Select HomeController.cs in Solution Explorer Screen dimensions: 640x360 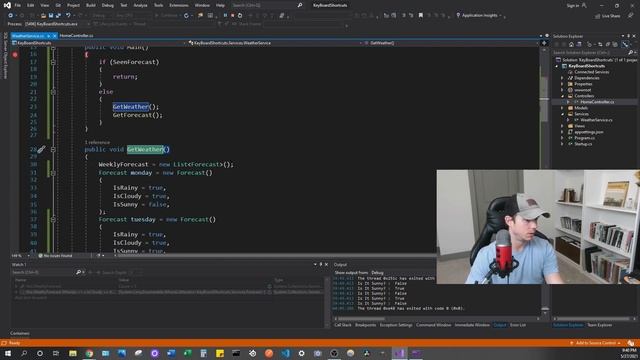(597, 102)
